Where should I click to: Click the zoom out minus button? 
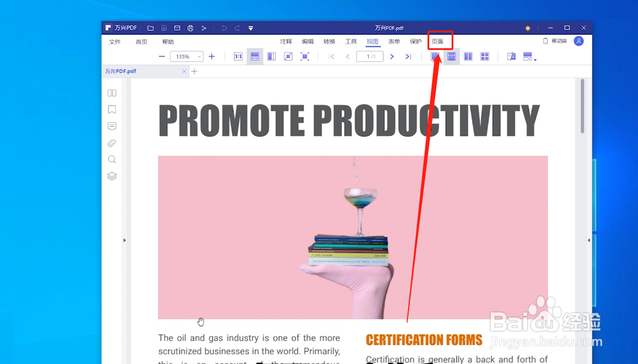(162, 56)
